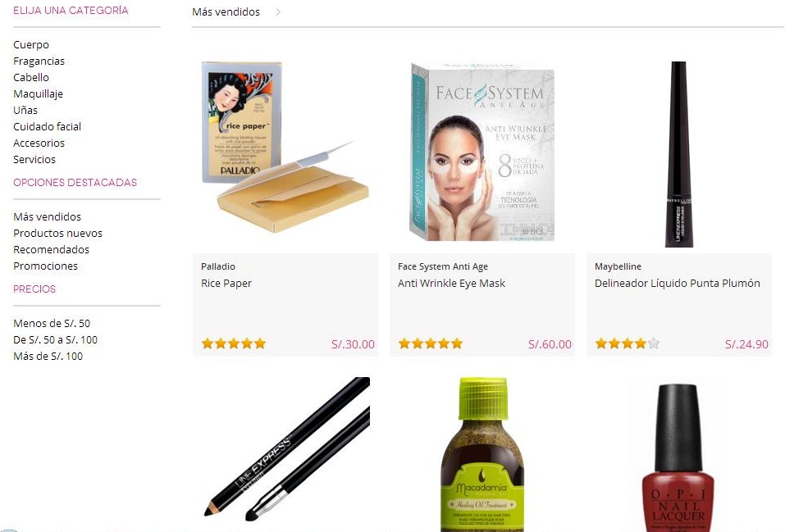Screen dimensions: 785x532
Task: View the Line Express eyeliner pencil image
Action: [x=287, y=447]
